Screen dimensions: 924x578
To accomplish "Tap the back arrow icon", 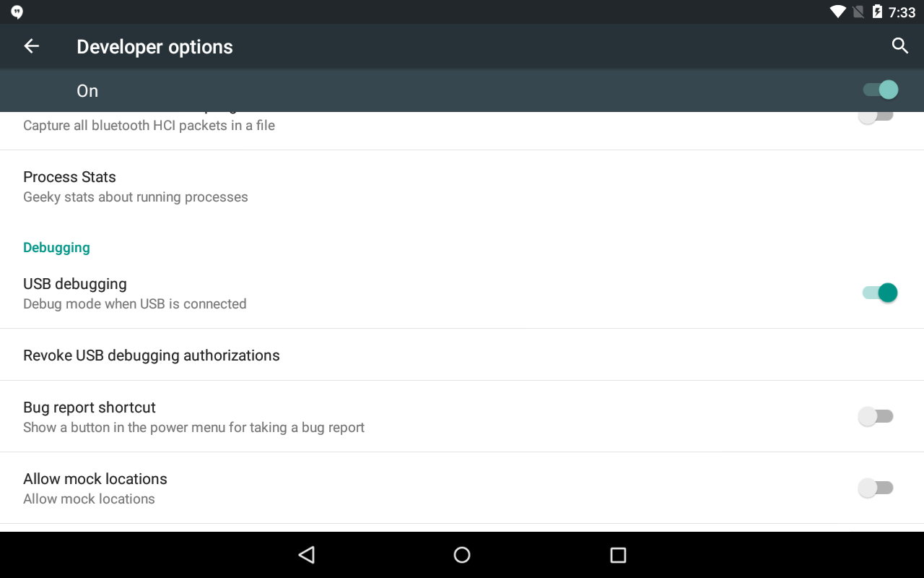I will (31, 46).
